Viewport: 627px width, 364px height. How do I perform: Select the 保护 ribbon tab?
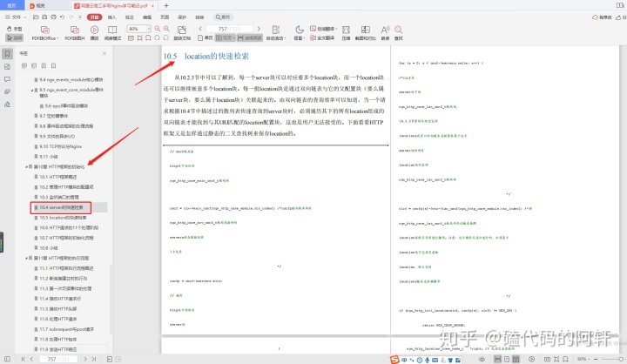click(x=182, y=17)
